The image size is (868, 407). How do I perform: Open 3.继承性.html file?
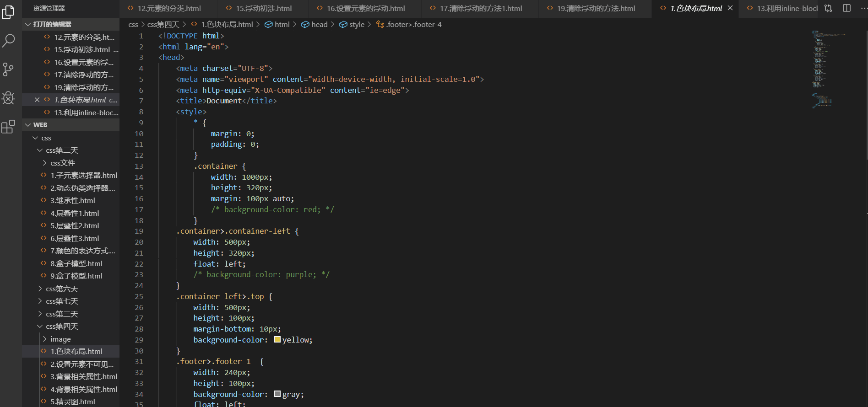pyautogui.click(x=71, y=200)
